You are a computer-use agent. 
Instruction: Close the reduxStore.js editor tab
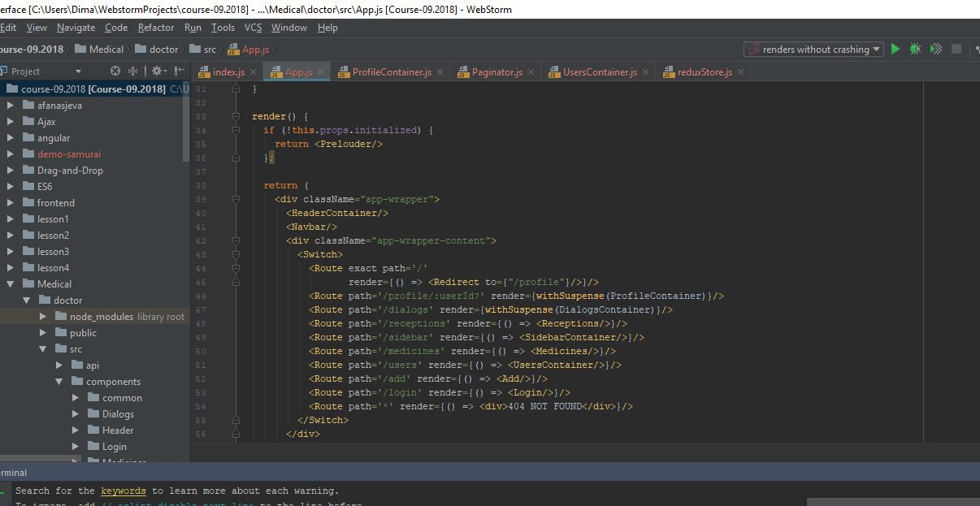tap(740, 72)
